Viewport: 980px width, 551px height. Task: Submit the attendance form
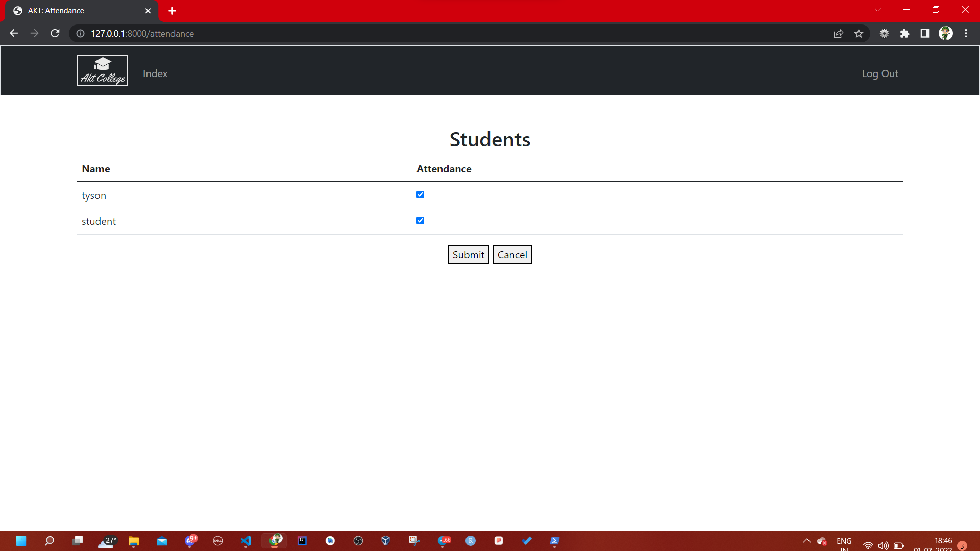click(468, 255)
